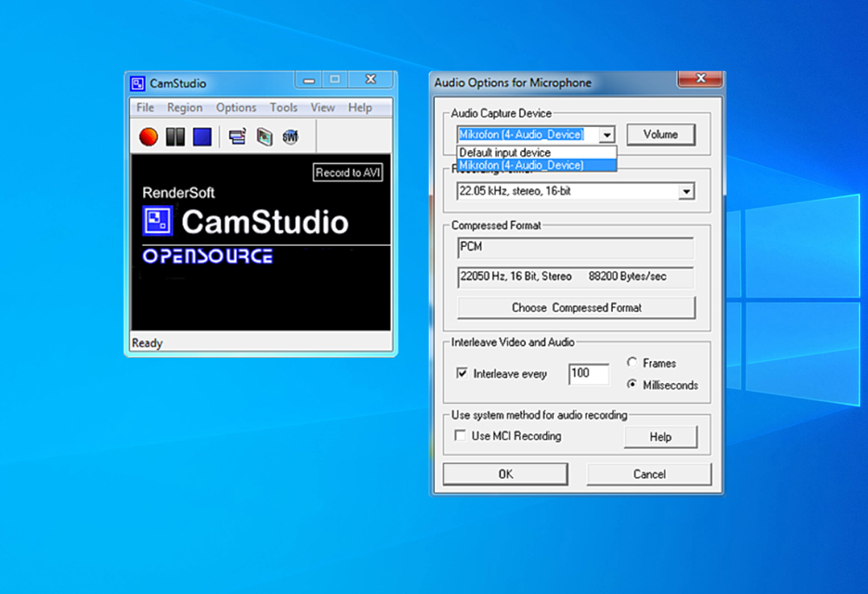The height and width of the screenshot is (594, 868).
Task: Cancel the Audio Options dialog
Action: (x=649, y=474)
